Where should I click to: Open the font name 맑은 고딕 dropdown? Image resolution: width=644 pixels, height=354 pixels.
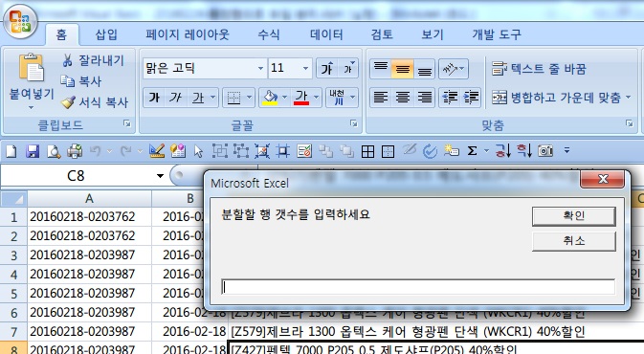pyautogui.click(x=260, y=68)
